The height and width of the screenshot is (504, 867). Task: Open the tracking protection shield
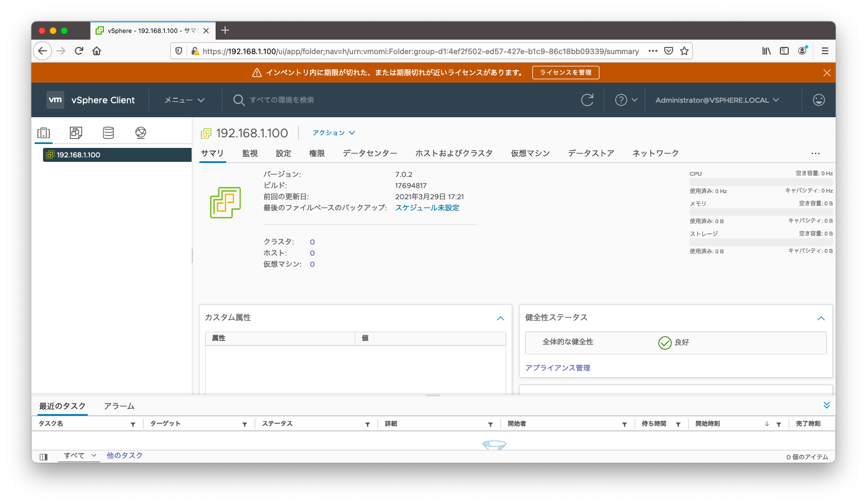pyautogui.click(x=179, y=51)
